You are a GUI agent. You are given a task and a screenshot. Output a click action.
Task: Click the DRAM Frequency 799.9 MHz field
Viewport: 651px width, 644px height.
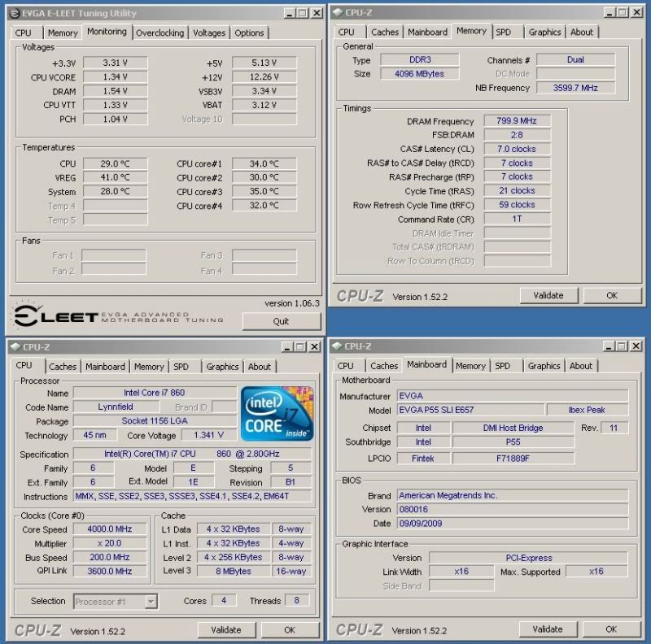point(517,120)
